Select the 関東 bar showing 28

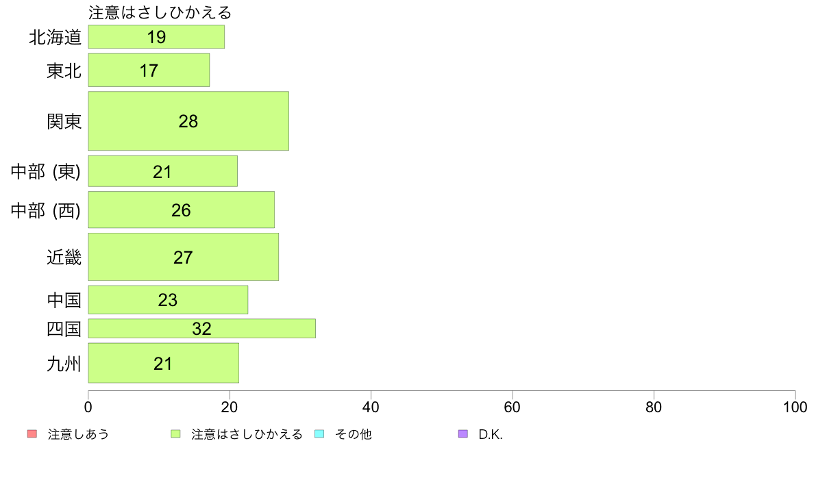(188, 121)
